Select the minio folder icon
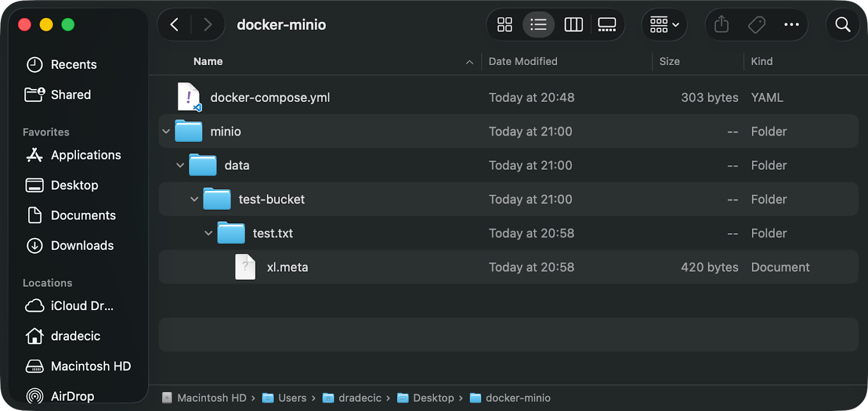Viewport: 868px width, 411px height. pyautogui.click(x=188, y=131)
